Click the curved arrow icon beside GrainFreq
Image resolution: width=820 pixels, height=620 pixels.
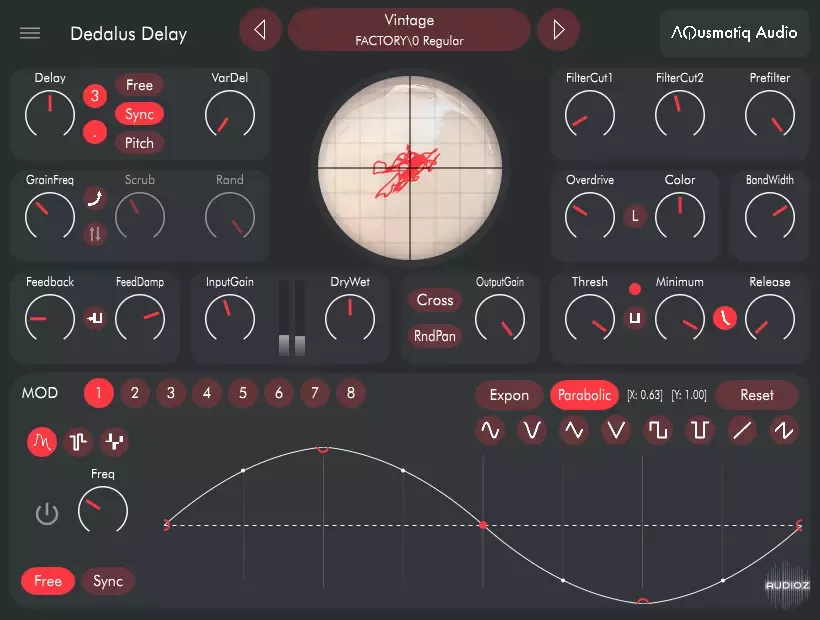tap(95, 198)
